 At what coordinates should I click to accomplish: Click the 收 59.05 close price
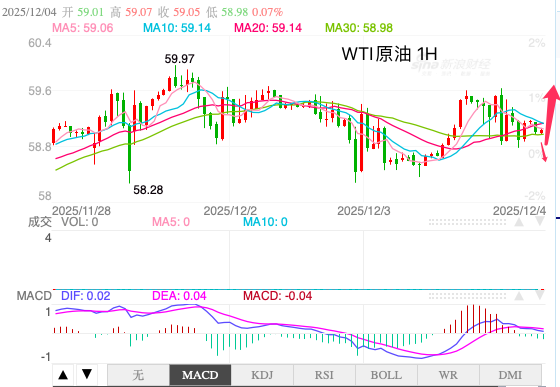(x=179, y=12)
